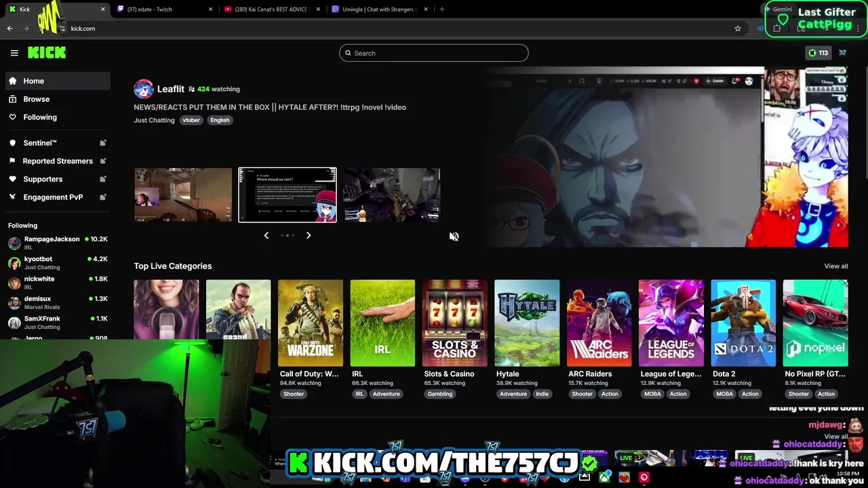The height and width of the screenshot is (488, 868).
Task: Open kyootbot's channel in Following list
Action: [x=58, y=263]
